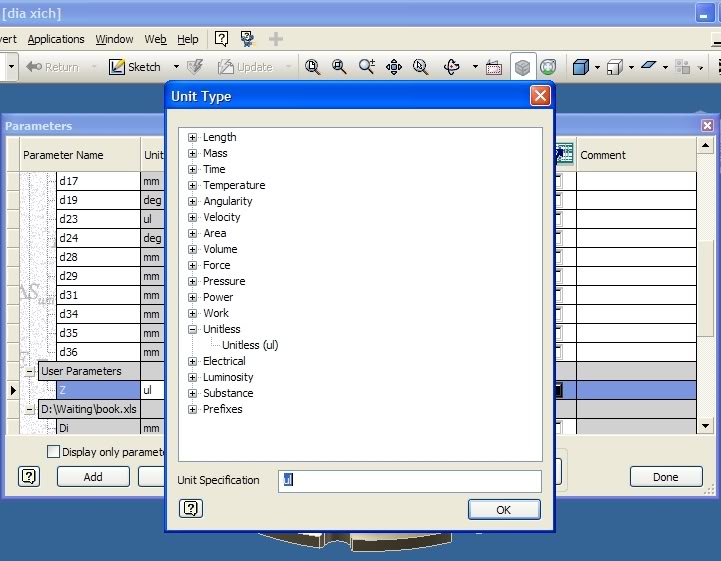
Task: Click the Add button in Parameters
Action: [93, 477]
